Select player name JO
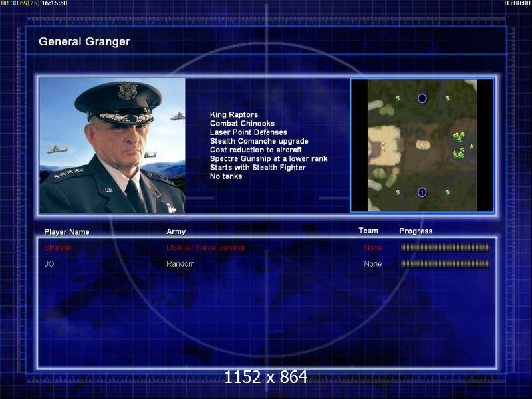 pyautogui.click(x=49, y=264)
